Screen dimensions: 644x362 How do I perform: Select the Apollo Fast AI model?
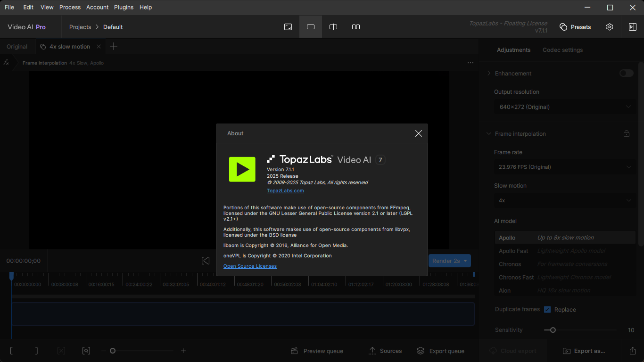(x=565, y=251)
